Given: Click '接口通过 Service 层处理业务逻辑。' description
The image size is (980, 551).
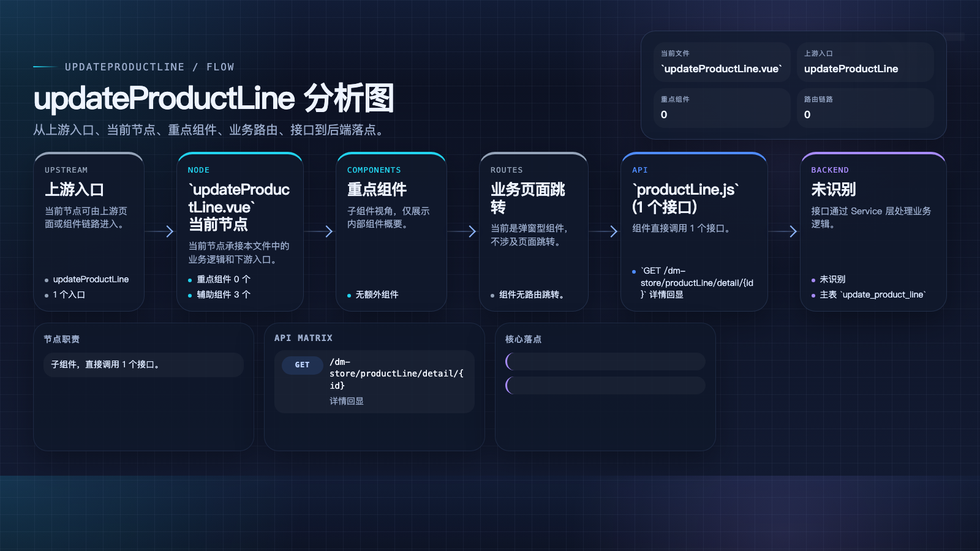Looking at the screenshot, I should click(871, 217).
